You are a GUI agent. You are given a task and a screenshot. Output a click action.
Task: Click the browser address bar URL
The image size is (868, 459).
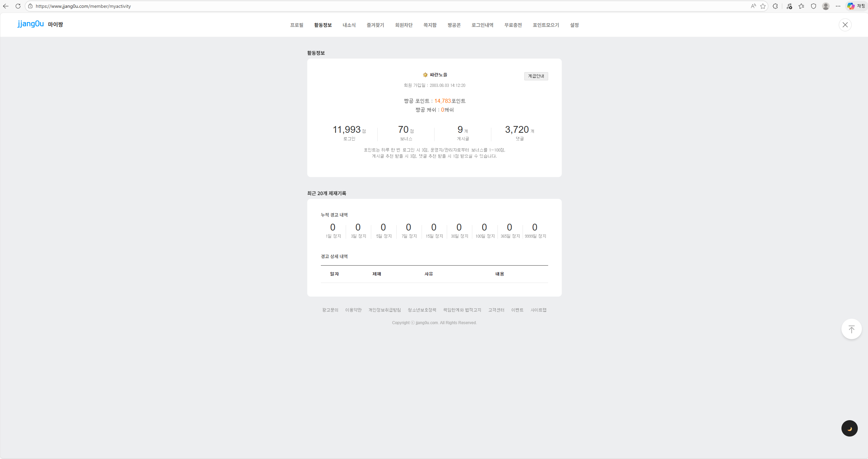click(x=83, y=6)
